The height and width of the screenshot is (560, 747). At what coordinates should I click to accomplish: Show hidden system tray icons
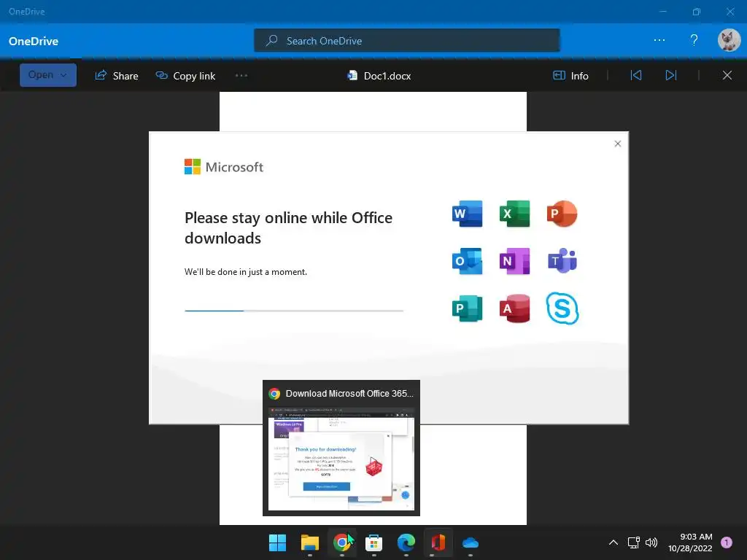click(x=613, y=542)
